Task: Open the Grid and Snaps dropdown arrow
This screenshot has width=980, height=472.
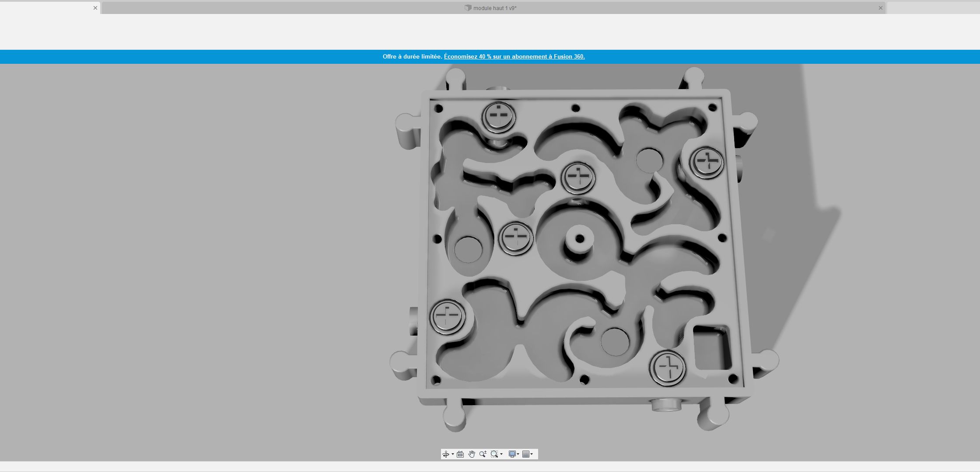Action: pos(532,454)
